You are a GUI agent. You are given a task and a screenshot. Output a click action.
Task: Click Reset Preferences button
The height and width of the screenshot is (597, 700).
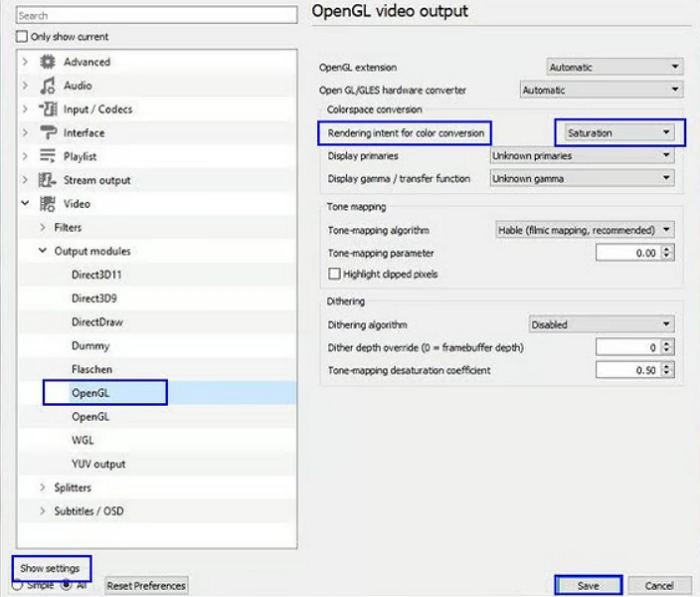(146, 585)
